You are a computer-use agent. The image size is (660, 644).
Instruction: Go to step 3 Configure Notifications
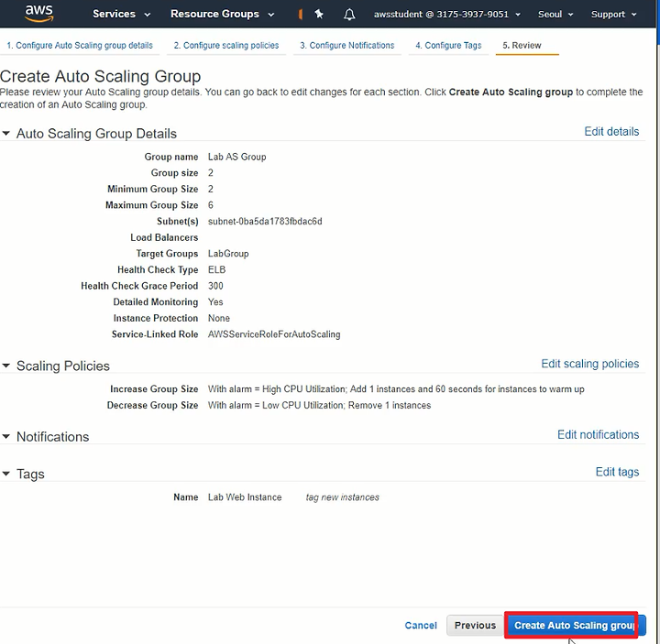click(346, 46)
